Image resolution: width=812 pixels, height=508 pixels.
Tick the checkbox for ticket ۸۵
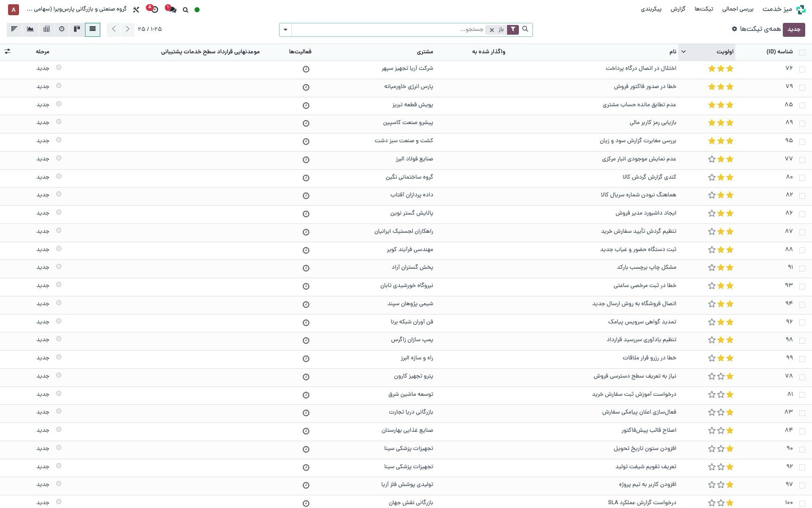click(x=802, y=105)
